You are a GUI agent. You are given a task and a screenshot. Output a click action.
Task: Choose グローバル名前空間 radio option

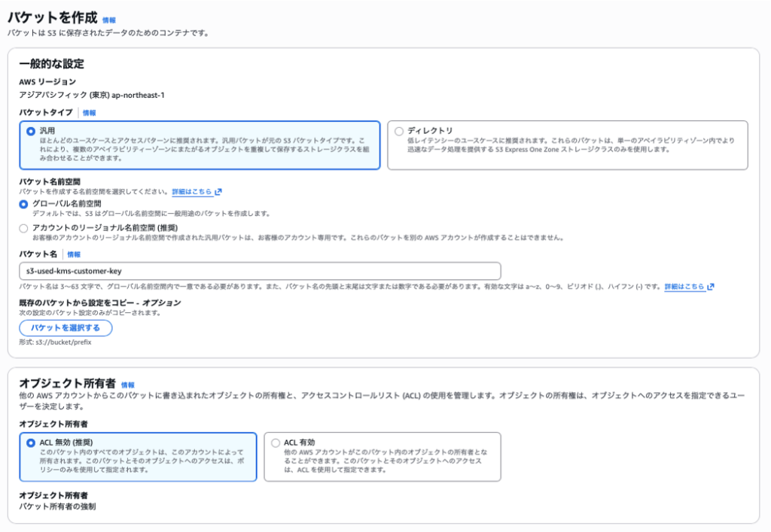click(23, 204)
